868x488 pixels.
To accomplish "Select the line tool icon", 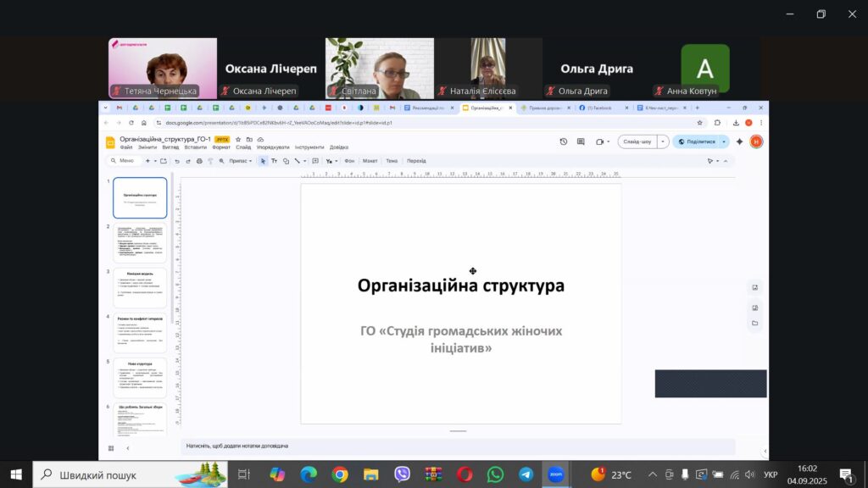I will click(x=298, y=161).
